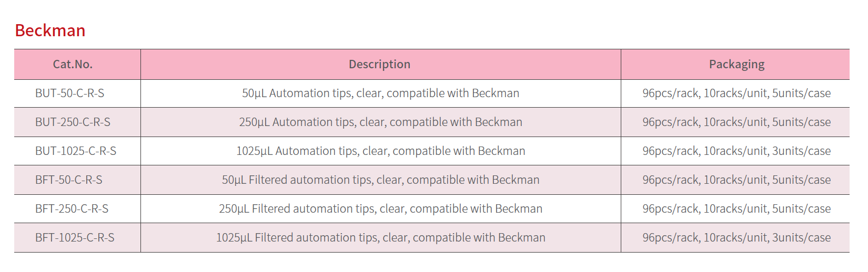The height and width of the screenshot is (272, 868).
Task: Click 3units/case packaging for BFT-1025-C-R-S
Action: click(801, 237)
